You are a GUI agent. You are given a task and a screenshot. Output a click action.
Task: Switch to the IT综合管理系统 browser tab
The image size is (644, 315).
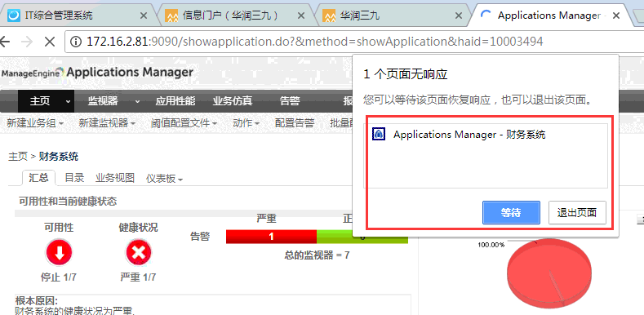[x=78, y=16]
